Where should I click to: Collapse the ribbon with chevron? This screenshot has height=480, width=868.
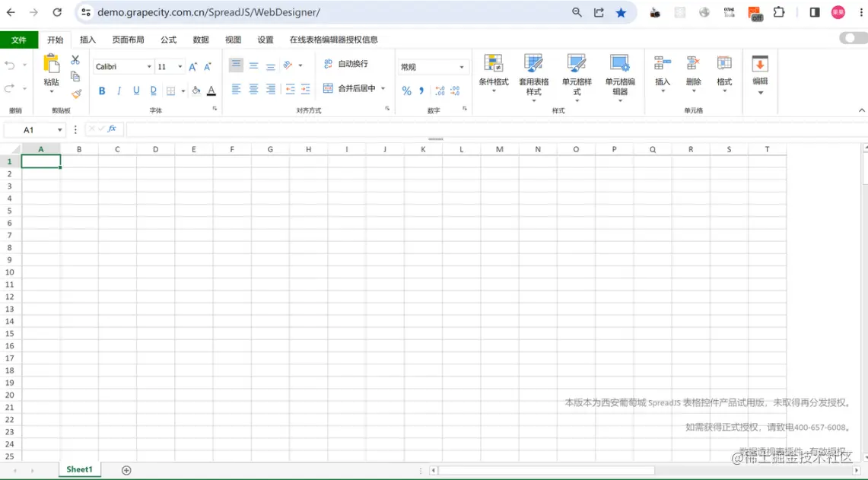tap(861, 110)
